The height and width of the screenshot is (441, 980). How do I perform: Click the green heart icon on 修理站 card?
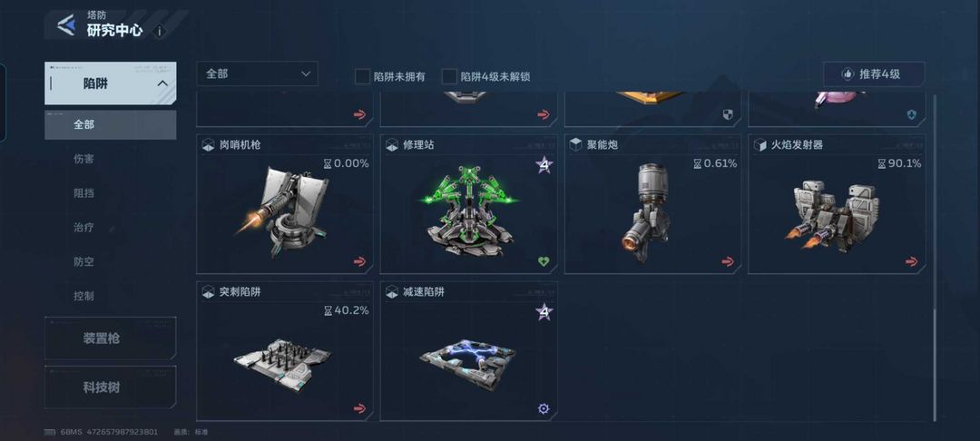click(544, 261)
